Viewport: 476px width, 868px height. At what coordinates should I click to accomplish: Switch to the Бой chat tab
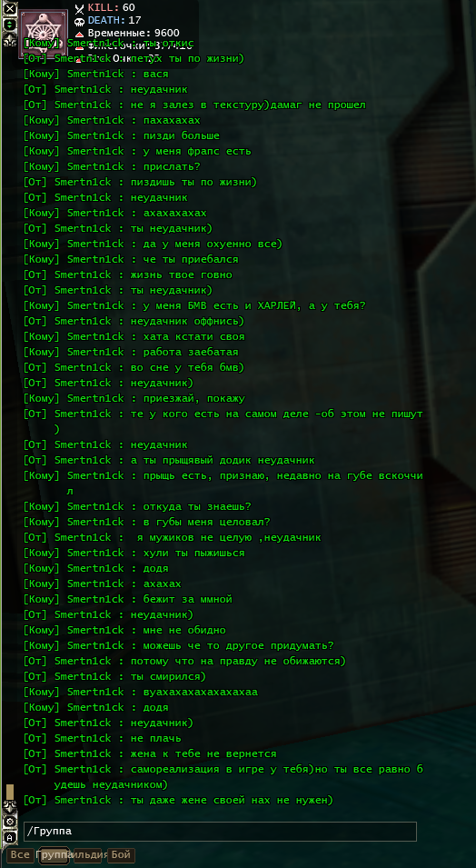121,855
